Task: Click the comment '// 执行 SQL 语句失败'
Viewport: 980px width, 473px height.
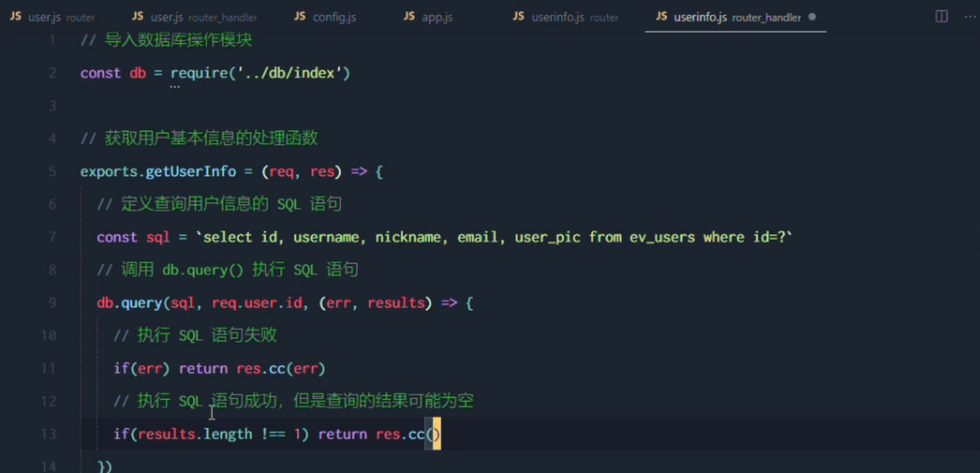Action: click(x=195, y=336)
